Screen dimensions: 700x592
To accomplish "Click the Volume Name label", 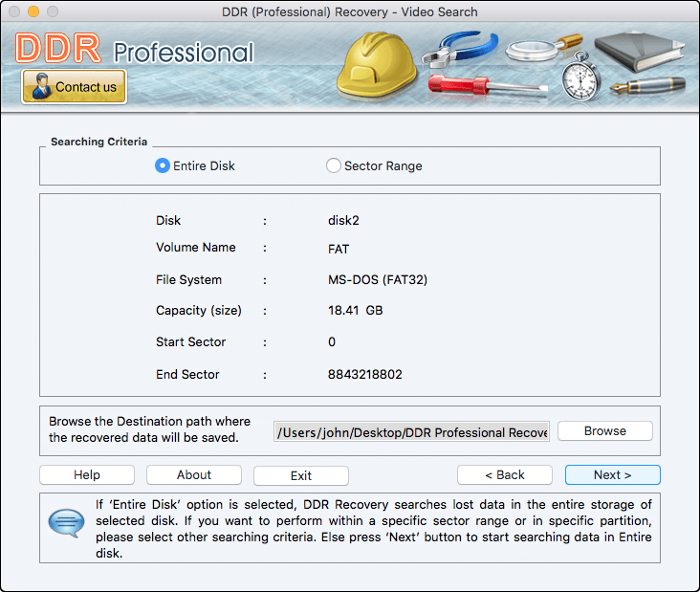I will 195,248.
